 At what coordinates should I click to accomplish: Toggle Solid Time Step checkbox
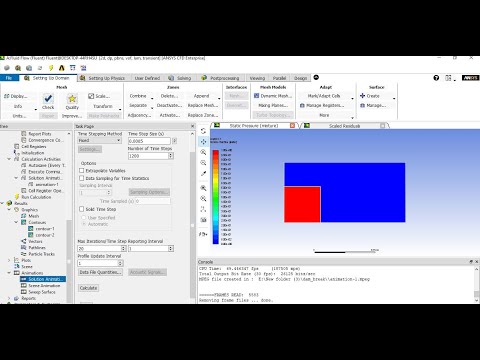point(81,209)
